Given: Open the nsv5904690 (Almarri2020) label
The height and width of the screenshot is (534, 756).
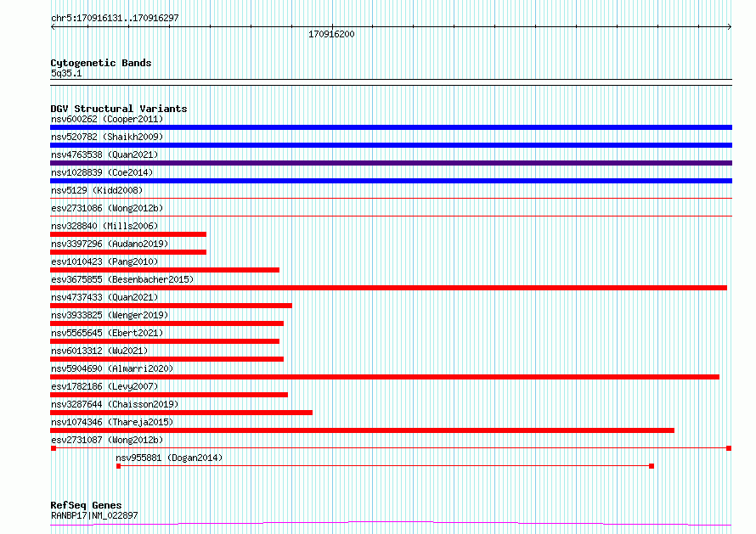Looking at the screenshot, I should point(112,368).
